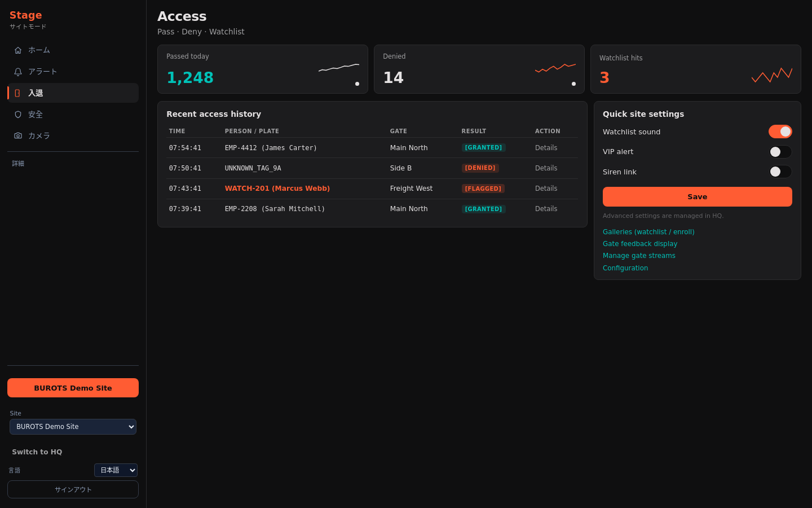812x508 pixels.
Task: Click the Stage logo text
Action: (25, 15)
